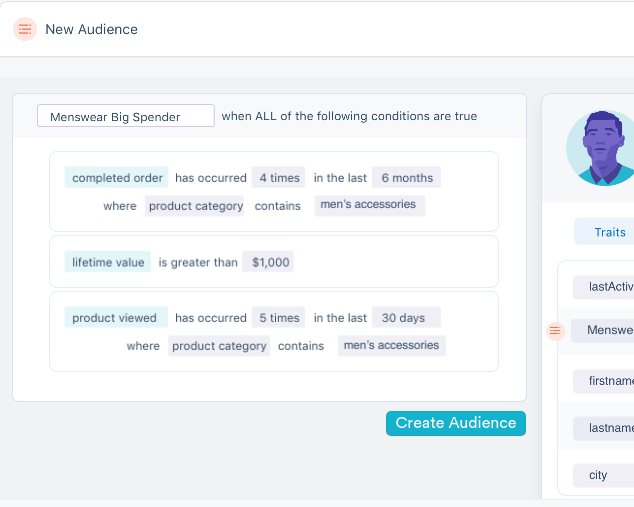Change the 4 times frequency value
Screen dimensions: 634x507
(x=279, y=178)
